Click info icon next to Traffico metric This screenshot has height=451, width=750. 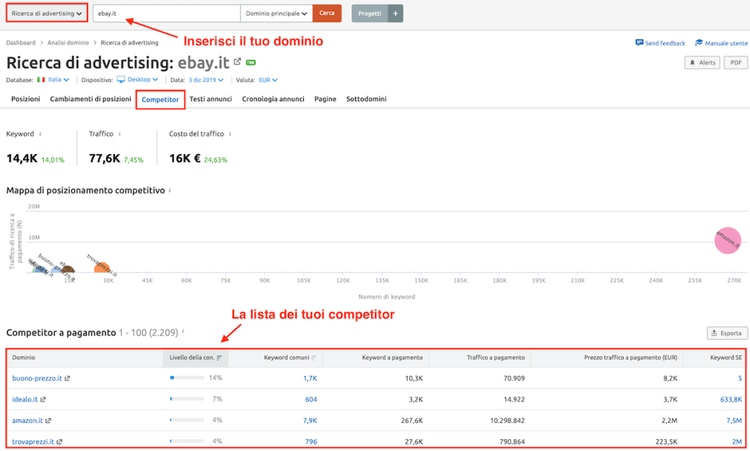120,134
